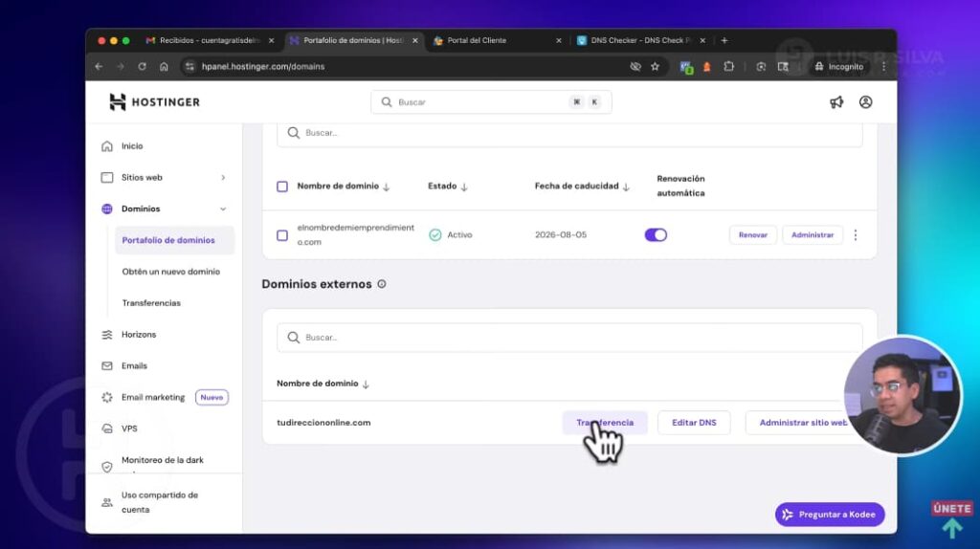Click the info icon beside Dominios externos
Image resolution: width=980 pixels, height=549 pixels.
click(x=381, y=284)
